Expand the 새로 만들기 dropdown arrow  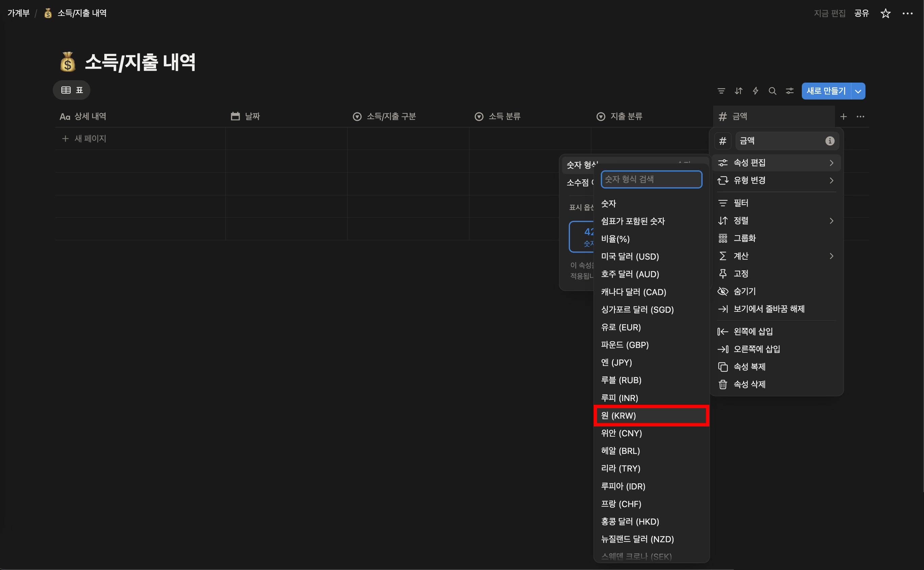[x=858, y=91]
